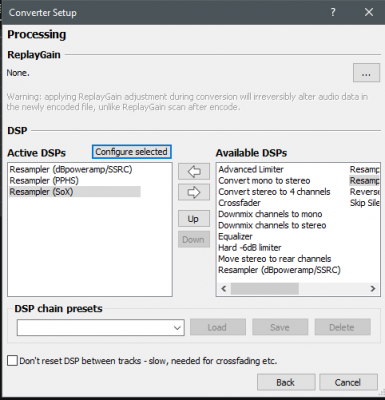Click scrollbar right arrow in Available DSPs

373,288
